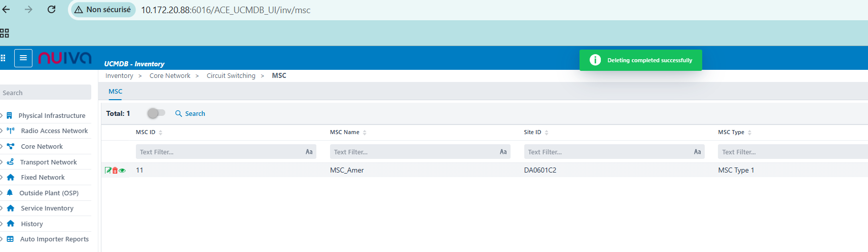Toggle the switch next to Total

(156, 113)
